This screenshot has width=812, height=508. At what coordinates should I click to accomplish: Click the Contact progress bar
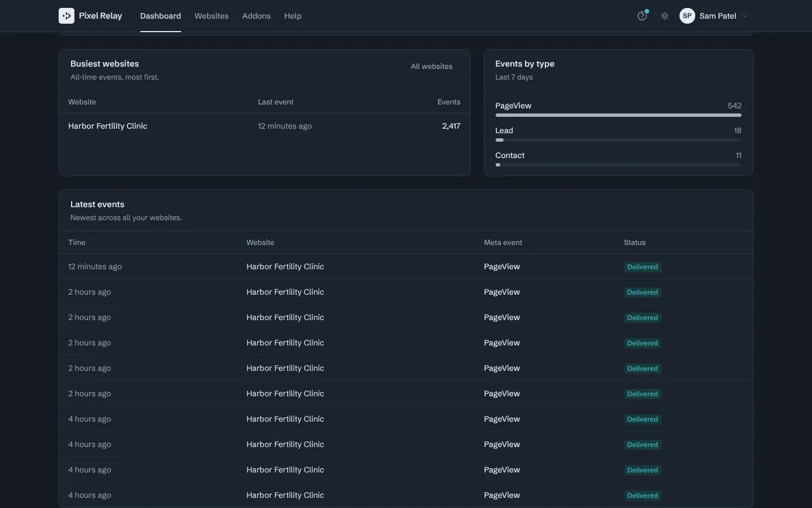[619, 165]
